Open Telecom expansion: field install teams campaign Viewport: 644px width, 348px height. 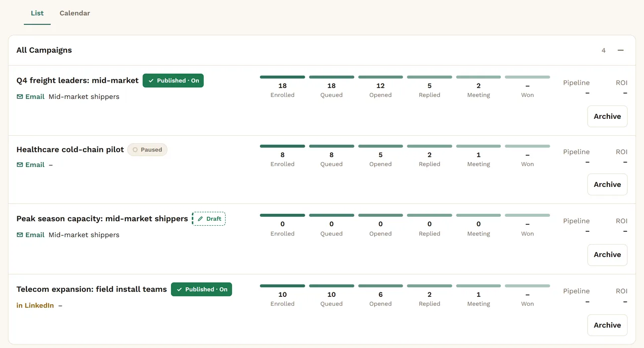coord(91,289)
